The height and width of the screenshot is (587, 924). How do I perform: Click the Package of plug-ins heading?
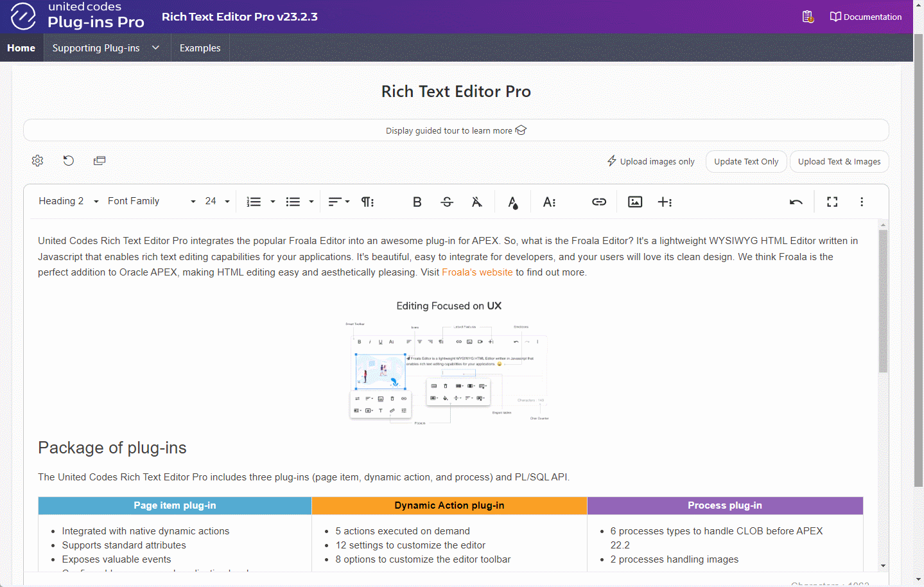pyautogui.click(x=112, y=448)
